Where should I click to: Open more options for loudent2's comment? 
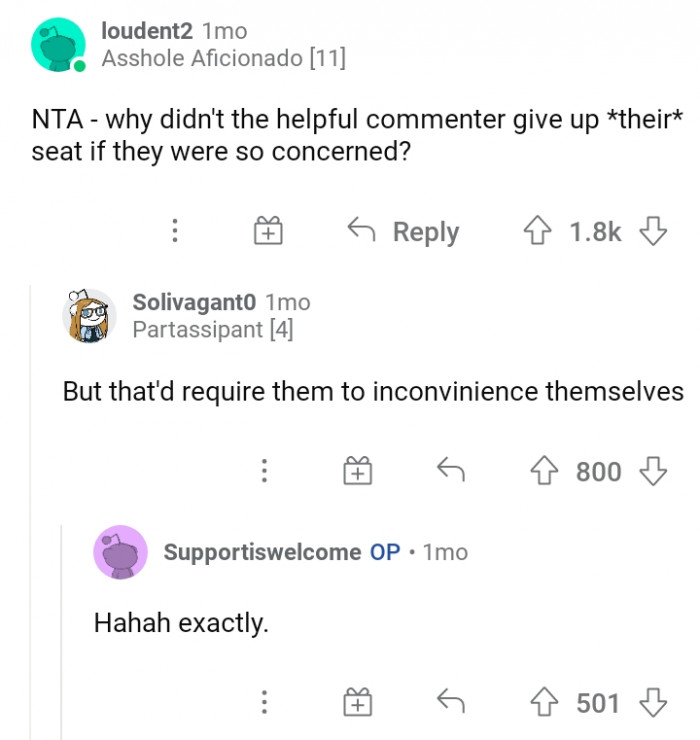point(175,232)
